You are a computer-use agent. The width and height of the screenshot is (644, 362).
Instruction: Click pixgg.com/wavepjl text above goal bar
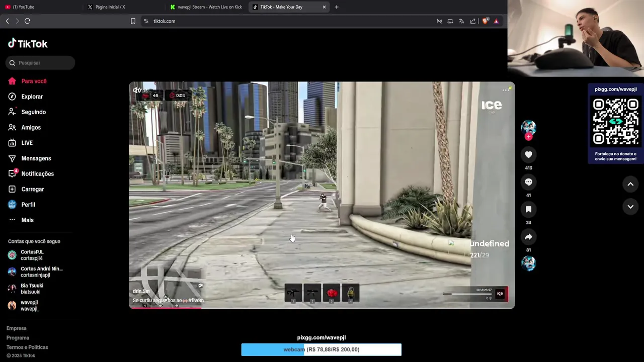pyautogui.click(x=321, y=338)
